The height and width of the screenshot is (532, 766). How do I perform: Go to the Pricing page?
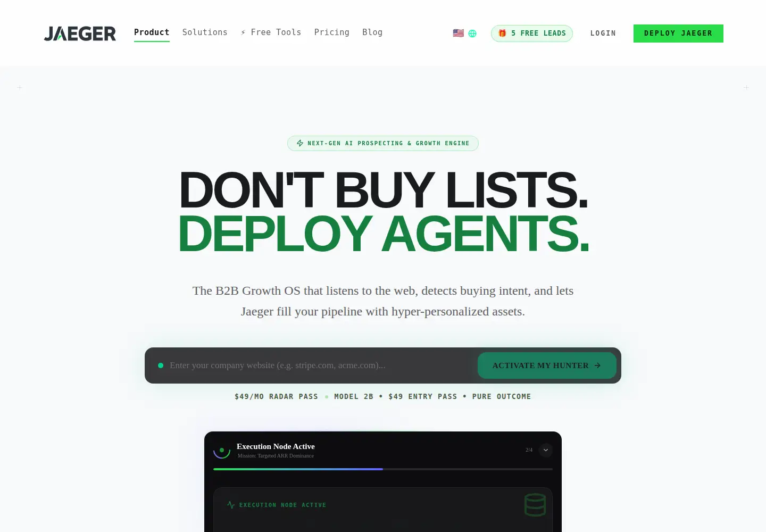pos(332,32)
